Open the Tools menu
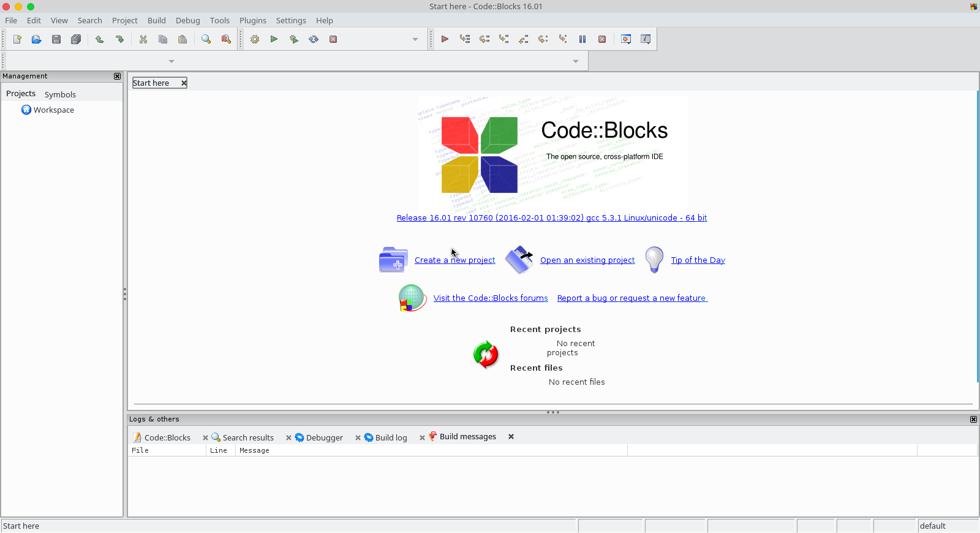 coord(220,20)
